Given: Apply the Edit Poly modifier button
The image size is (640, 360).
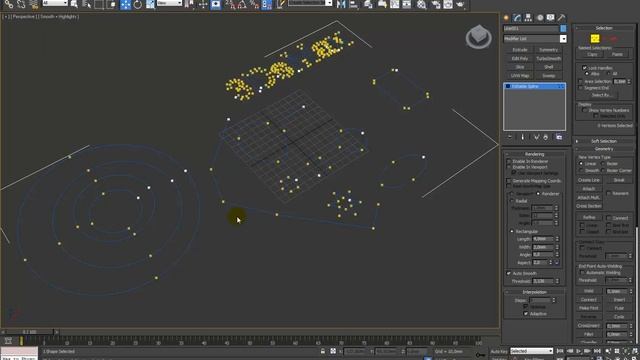Looking at the screenshot, I should [520, 58].
